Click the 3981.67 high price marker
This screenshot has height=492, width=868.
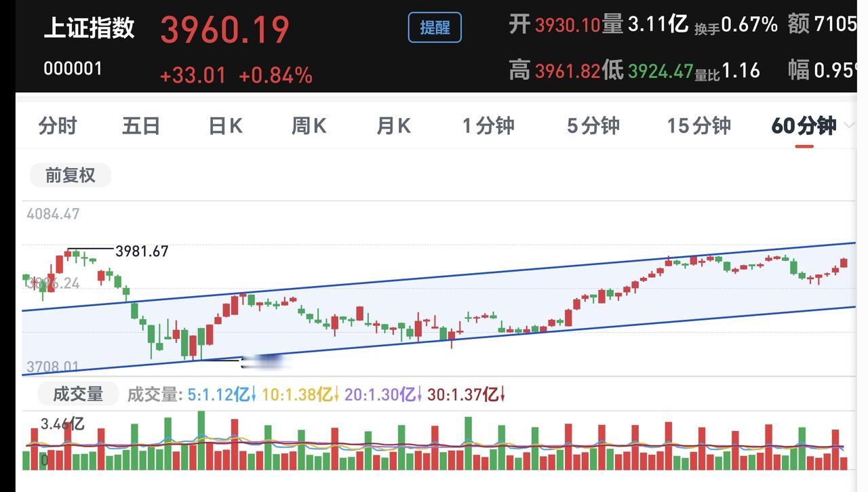tap(142, 251)
